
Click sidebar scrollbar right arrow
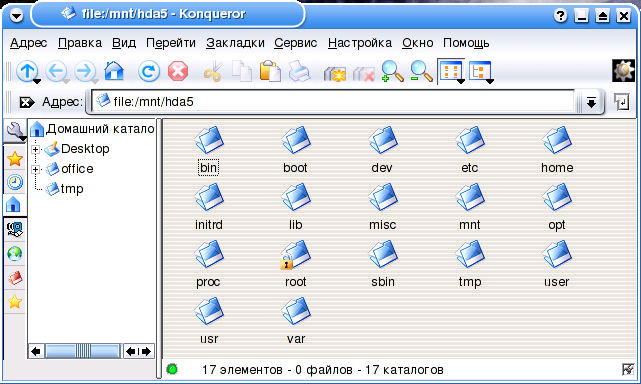(146, 351)
